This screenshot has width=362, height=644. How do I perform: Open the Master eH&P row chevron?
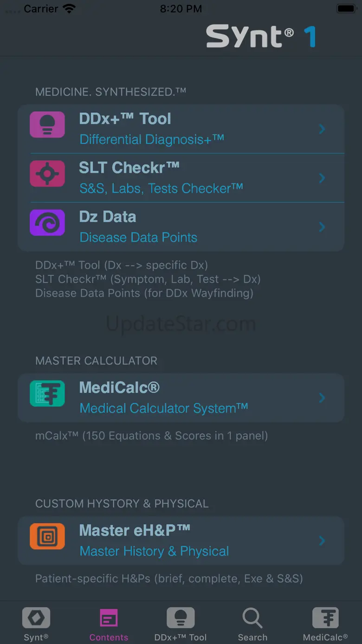click(322, 541)
